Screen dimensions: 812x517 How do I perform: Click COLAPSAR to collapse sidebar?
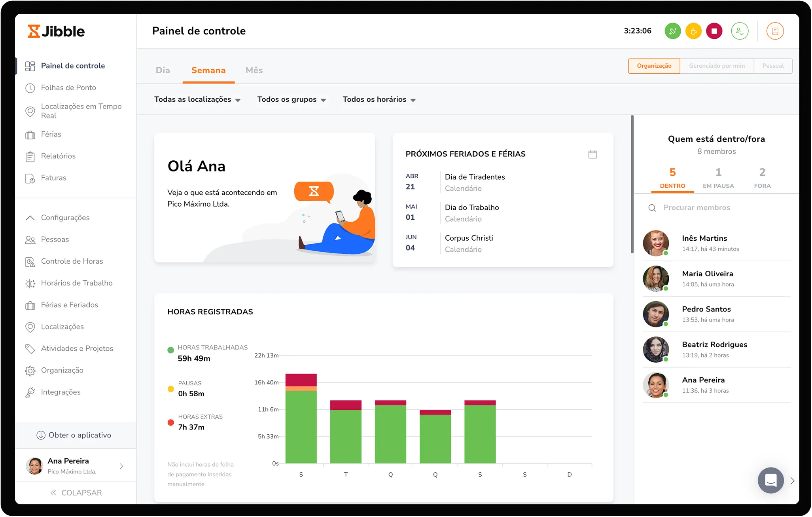click(x=76, y=493)
